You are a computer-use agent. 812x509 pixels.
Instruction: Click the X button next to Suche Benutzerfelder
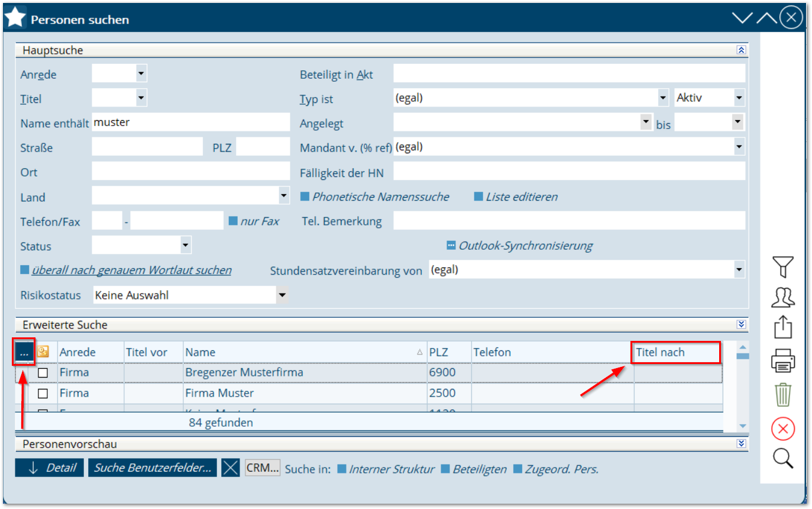(x=231, y=468)
